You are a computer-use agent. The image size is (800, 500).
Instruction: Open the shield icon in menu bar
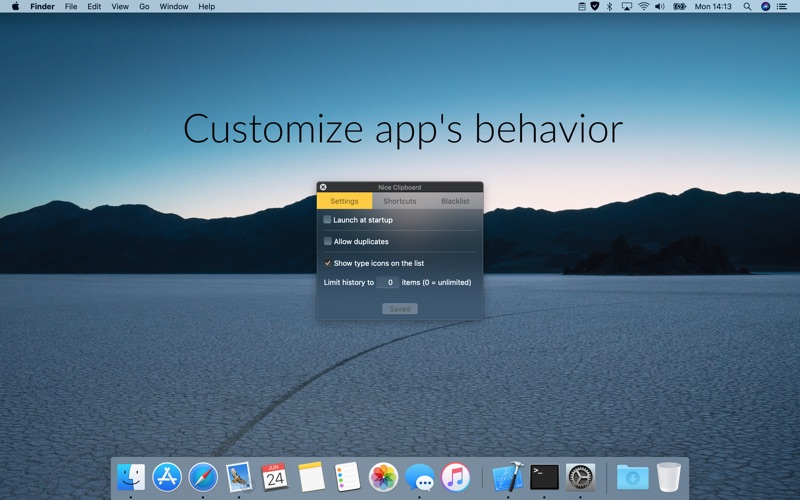point(596,6)
